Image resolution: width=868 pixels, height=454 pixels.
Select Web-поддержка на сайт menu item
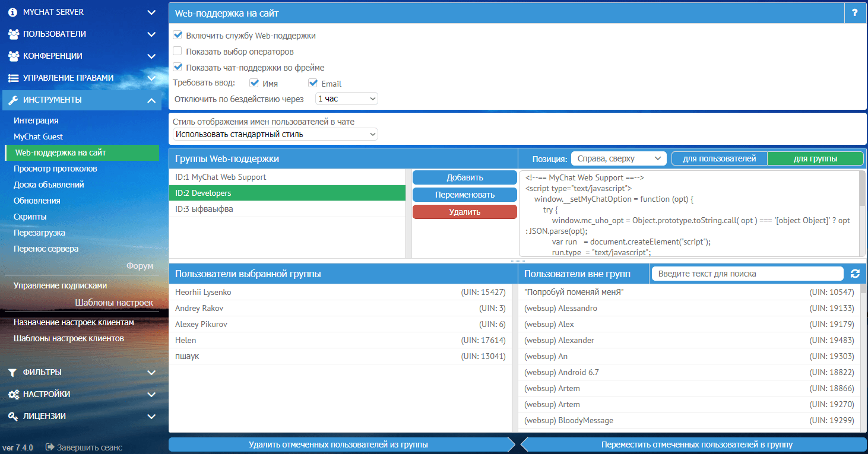82,153
